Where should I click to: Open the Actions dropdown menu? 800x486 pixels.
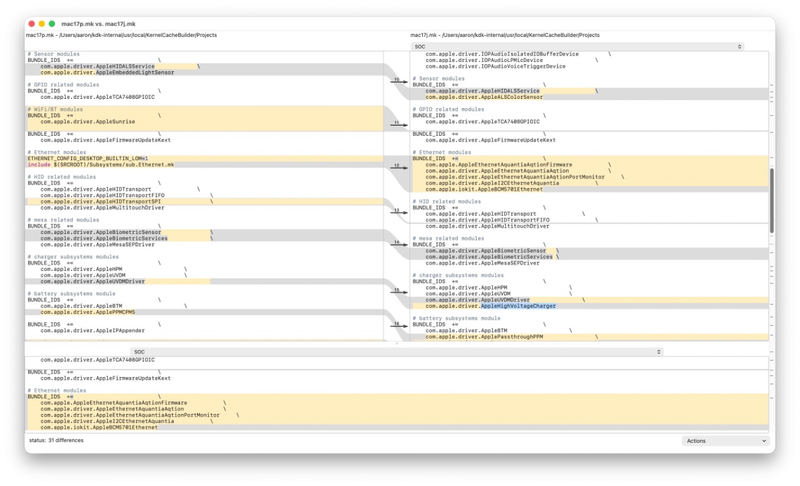725,441
